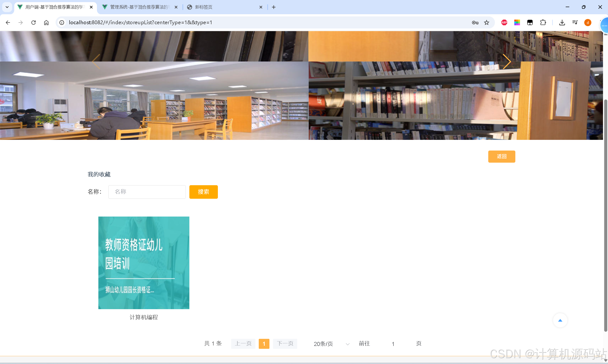Toggle the bookmark star for this page
The height and width of the screenshot is (364, 608).
(487, 22)
